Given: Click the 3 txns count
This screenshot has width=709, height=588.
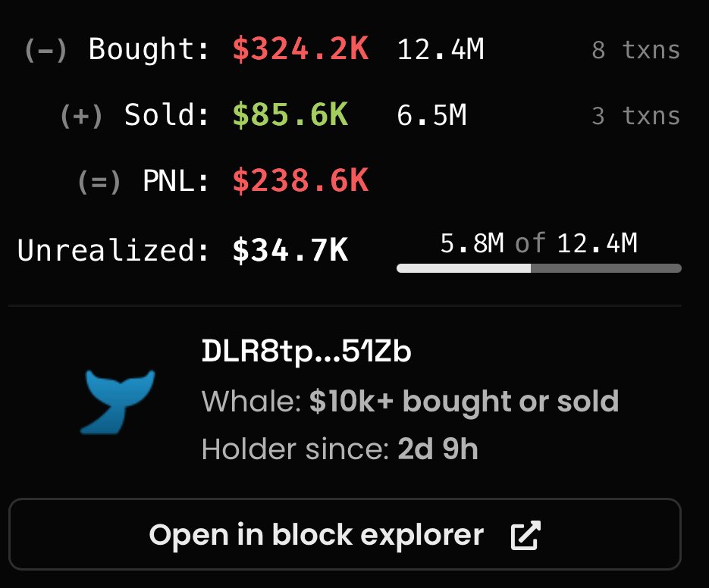Looking at the screenshot, I should [635, 116].
